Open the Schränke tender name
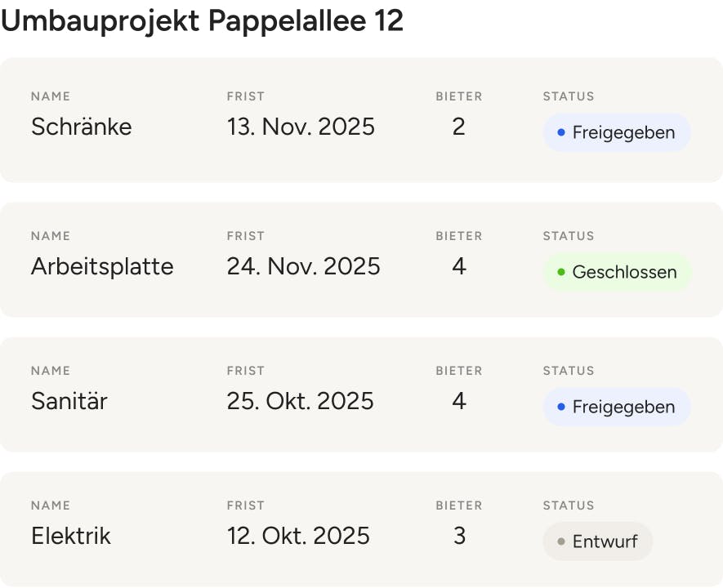 (x=82, y=127)
